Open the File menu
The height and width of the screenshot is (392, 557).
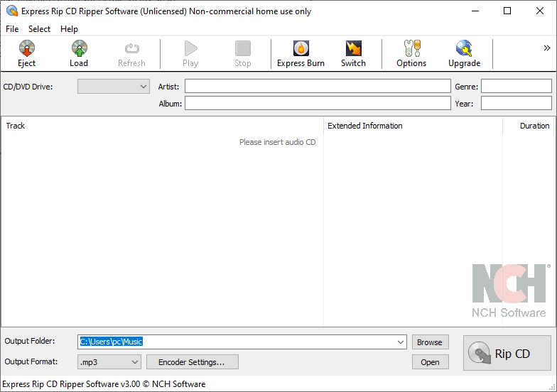click(12, 28)
